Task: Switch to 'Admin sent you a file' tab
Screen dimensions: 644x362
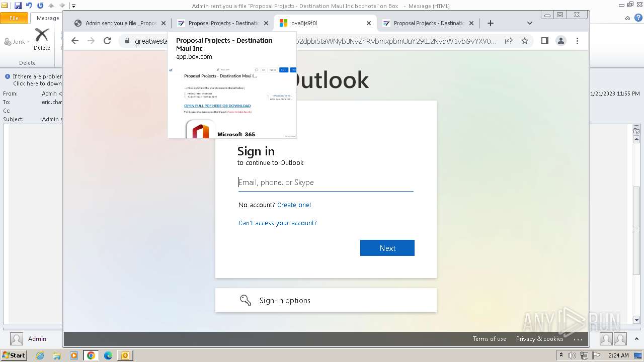Action: pos(119,23)
